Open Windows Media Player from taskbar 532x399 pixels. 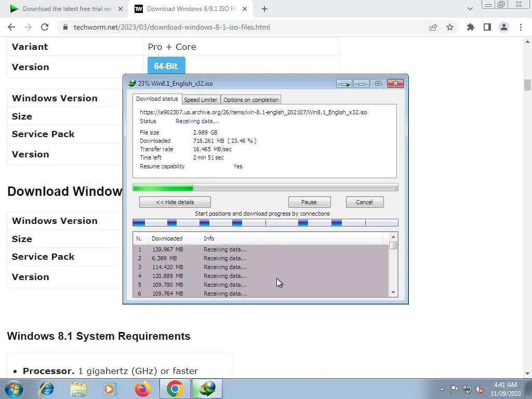[110, 389]
